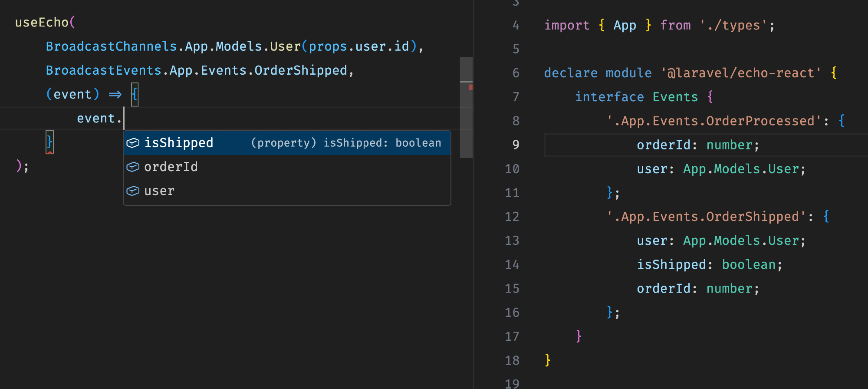The width and height of the screenshot is (868, 389).
Task: Click the useEcho function name
Action: pos(42,22)
